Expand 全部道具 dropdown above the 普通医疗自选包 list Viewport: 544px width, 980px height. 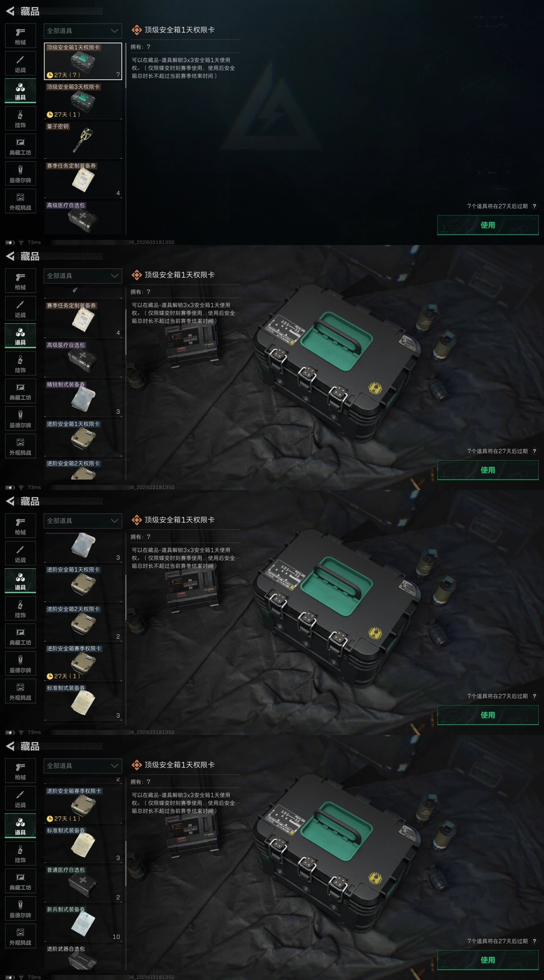click(83, 766)
